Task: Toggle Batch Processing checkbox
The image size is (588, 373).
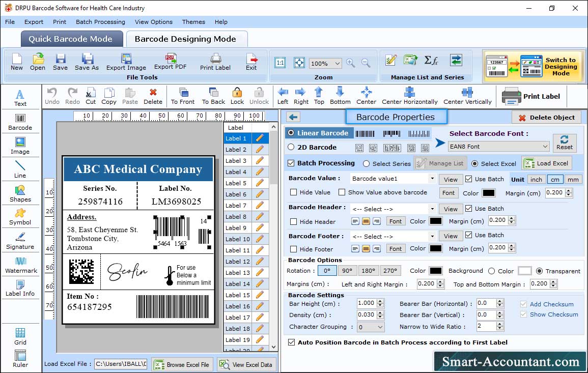Action: pos(291,163)
